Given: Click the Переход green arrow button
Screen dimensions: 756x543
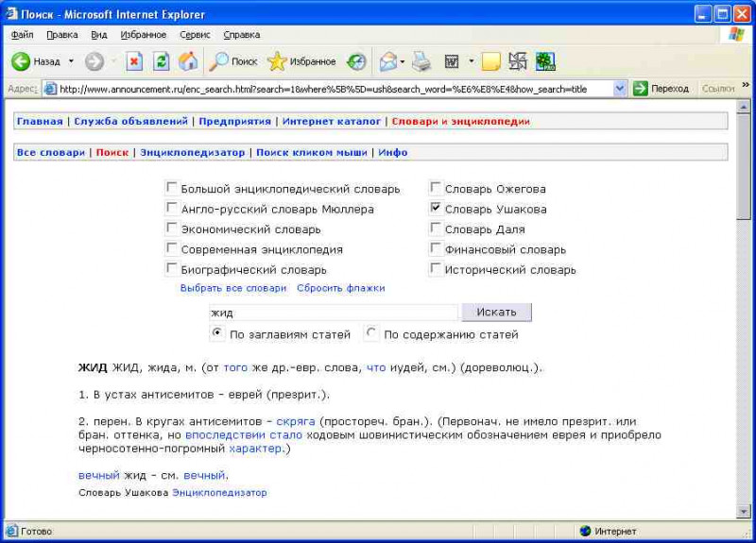Looking at the screenshot, I should (661, 89).
